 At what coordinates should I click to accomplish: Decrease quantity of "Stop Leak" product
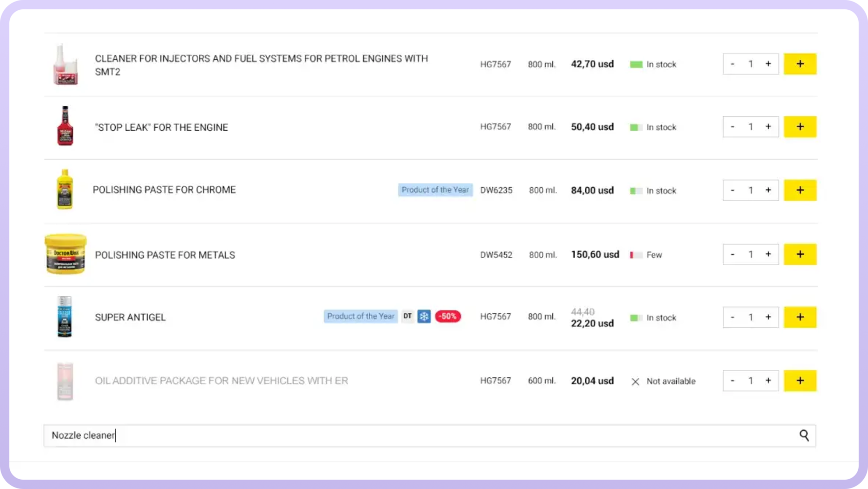pyautogui.click(x=732, y=127)
